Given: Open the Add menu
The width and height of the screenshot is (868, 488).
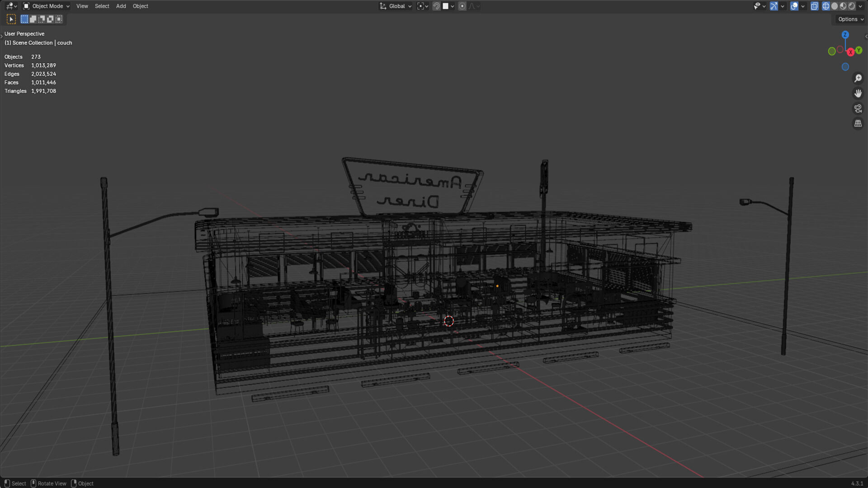Looking at the screenshot, I should (121, 6).
